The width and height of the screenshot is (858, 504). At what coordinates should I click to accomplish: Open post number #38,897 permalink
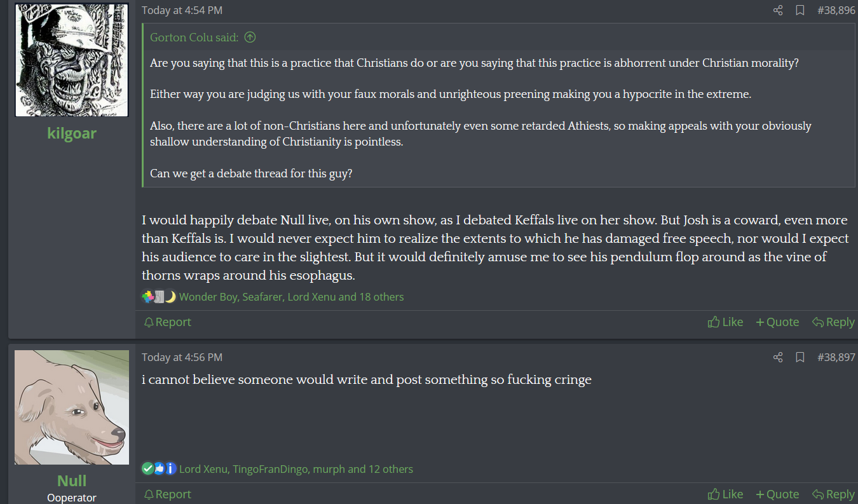pos(836,357)
